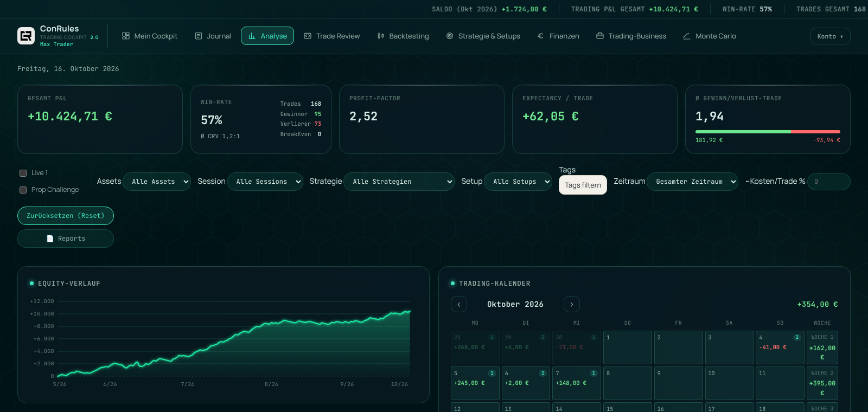
Task: Click the ConRules logo icon
Action: (x=26, y=36)
